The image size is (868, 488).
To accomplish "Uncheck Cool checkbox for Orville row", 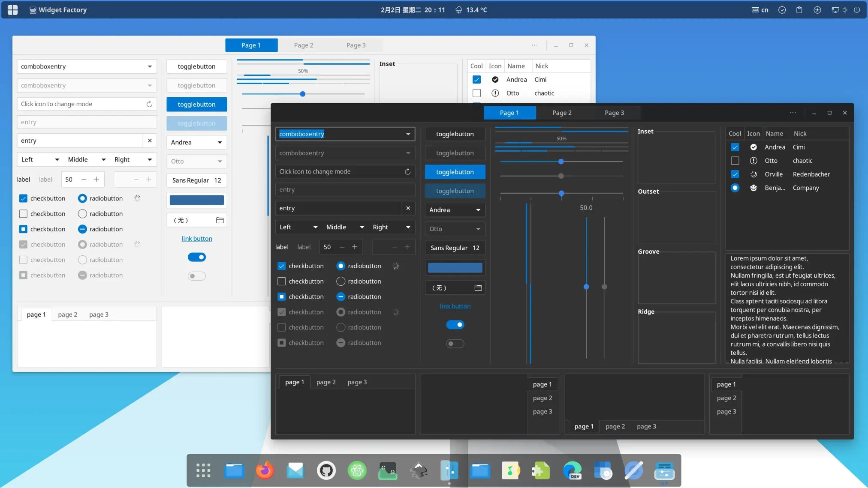I will coord(735,174).
